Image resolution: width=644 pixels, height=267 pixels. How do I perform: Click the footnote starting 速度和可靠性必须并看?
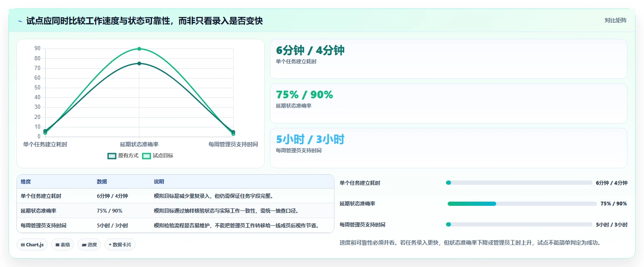coord(470,243)
